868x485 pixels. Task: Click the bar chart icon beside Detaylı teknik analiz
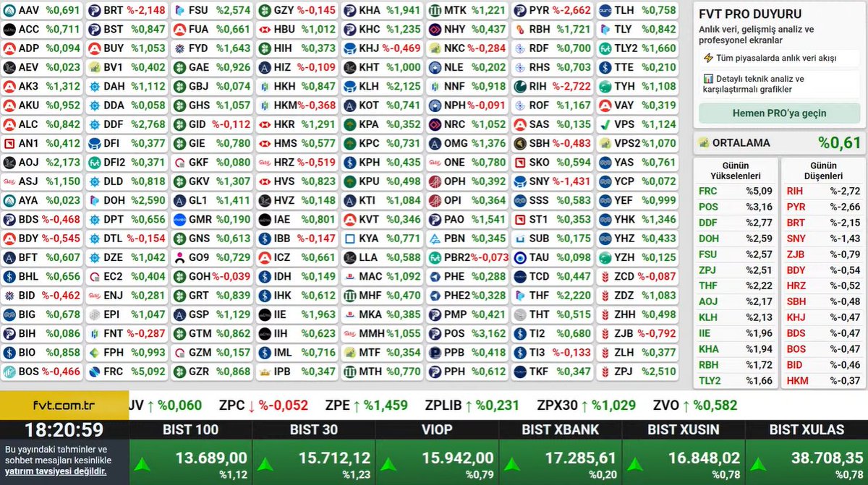pos(709,79)
